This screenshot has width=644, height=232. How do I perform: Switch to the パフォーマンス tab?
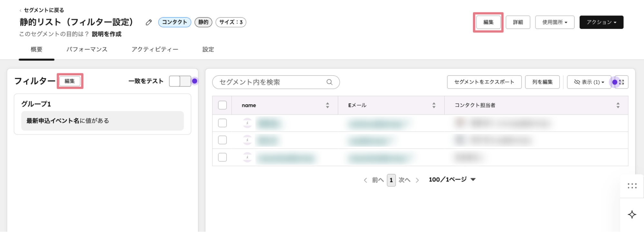pos(87,50)
